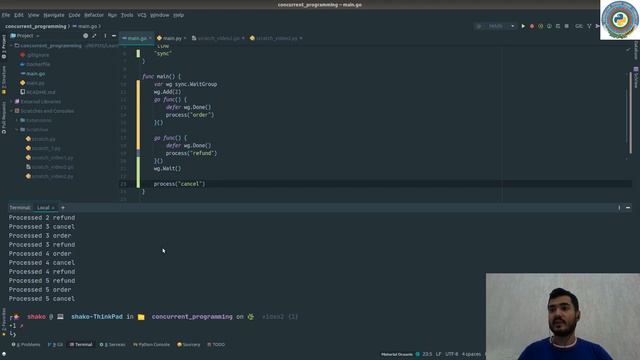Open the Structure tool window sidebar tab
640x360 pixels.
coord(4,80)
